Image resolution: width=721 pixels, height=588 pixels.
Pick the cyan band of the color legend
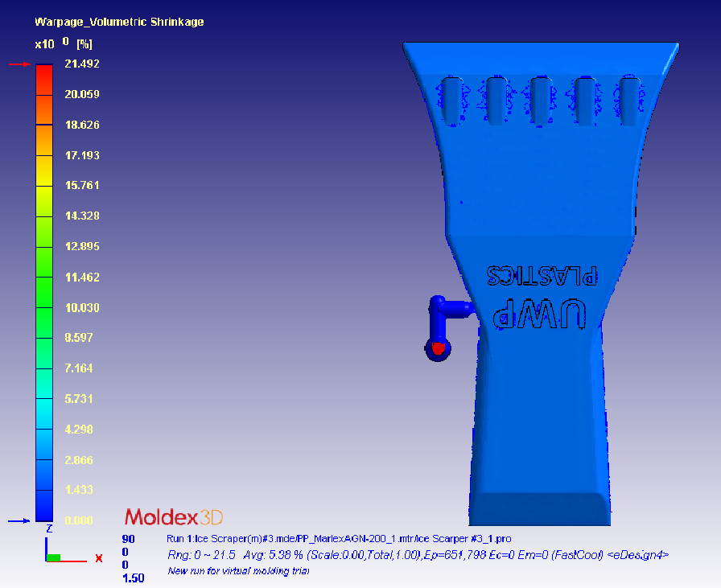coord(44,413)
